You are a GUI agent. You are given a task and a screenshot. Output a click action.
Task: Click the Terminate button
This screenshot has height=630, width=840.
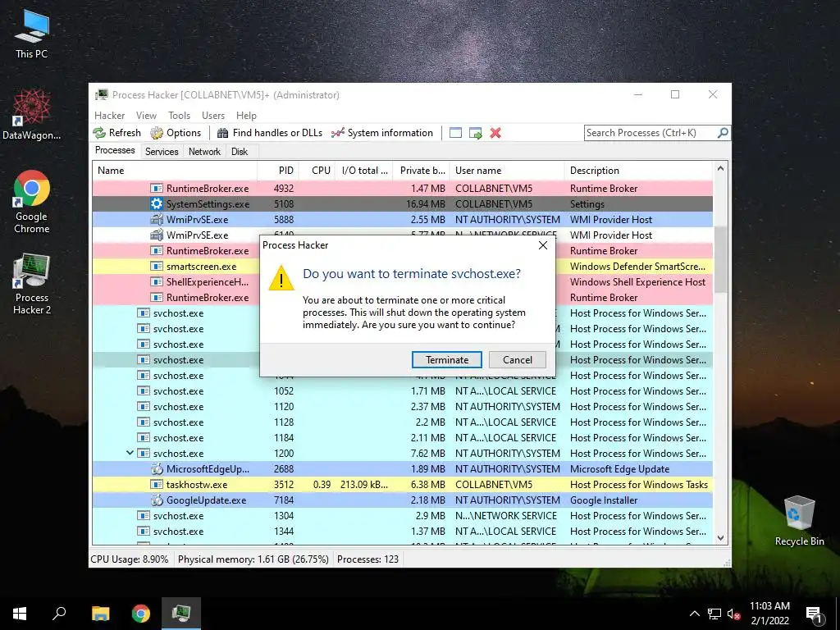click(447, 359)
